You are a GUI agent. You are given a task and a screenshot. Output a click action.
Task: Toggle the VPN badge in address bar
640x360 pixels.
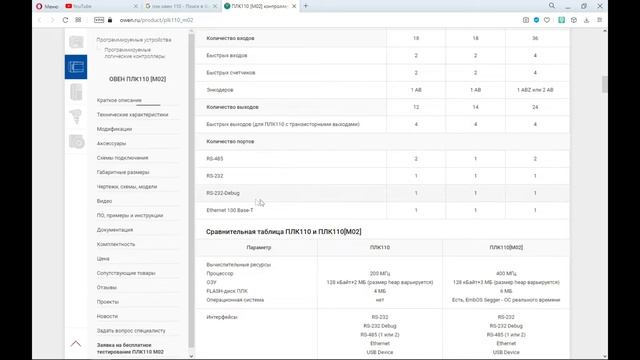[99, 20]
